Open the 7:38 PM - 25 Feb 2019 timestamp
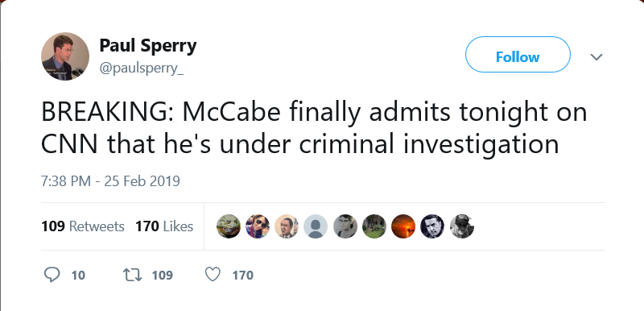Image resolution: width=644 pixels, height=311 pixels. pyautogui.click(x=110, y=181)
